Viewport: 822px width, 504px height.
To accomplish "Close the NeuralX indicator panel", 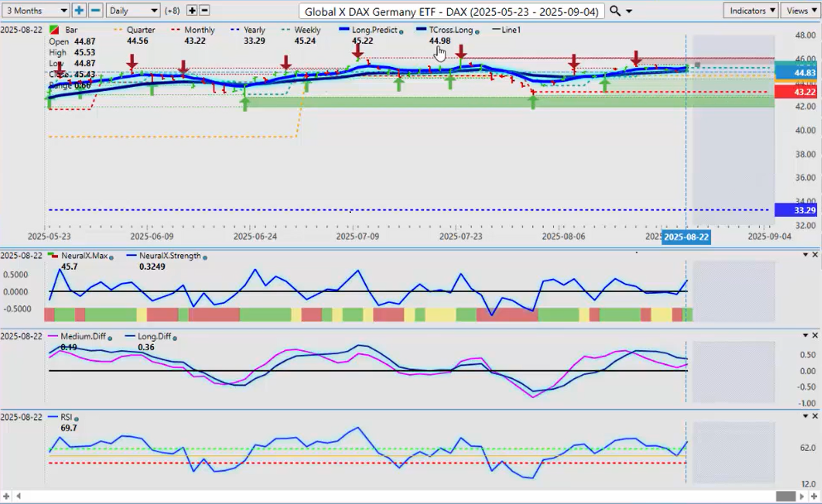I will click(815, 255).
